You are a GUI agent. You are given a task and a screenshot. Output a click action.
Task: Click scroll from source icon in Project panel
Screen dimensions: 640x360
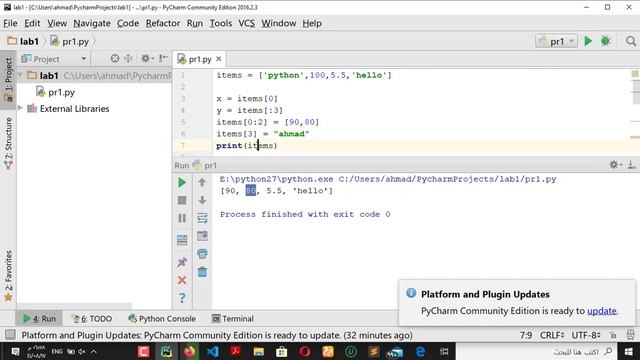(115, 59)
